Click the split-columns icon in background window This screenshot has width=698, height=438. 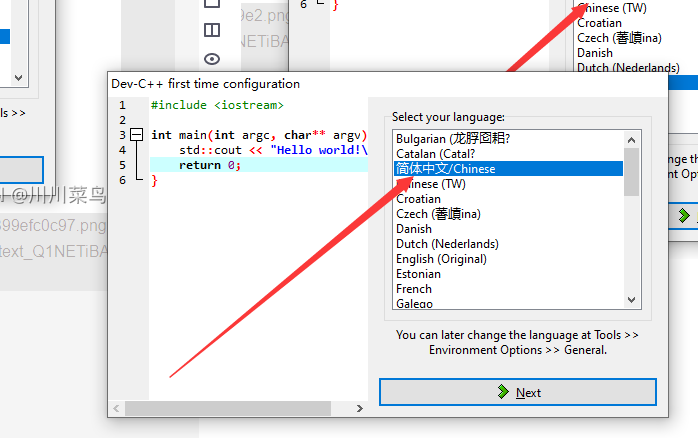coord(212,30)
